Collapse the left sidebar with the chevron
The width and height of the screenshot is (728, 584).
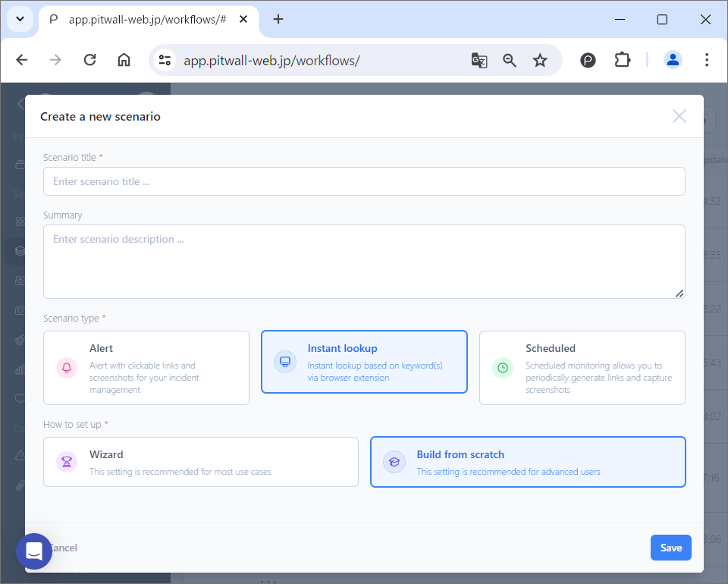tap(19, 105)
